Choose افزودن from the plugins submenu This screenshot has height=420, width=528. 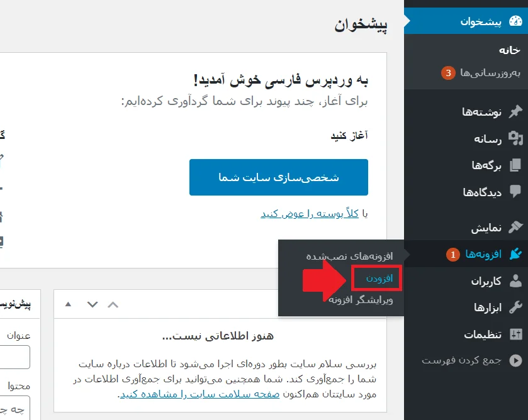378,277
